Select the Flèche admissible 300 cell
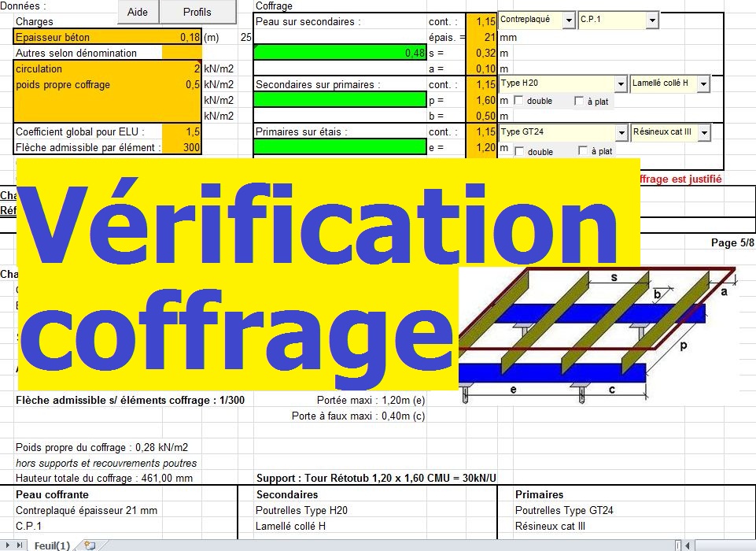 coord(182,147)
